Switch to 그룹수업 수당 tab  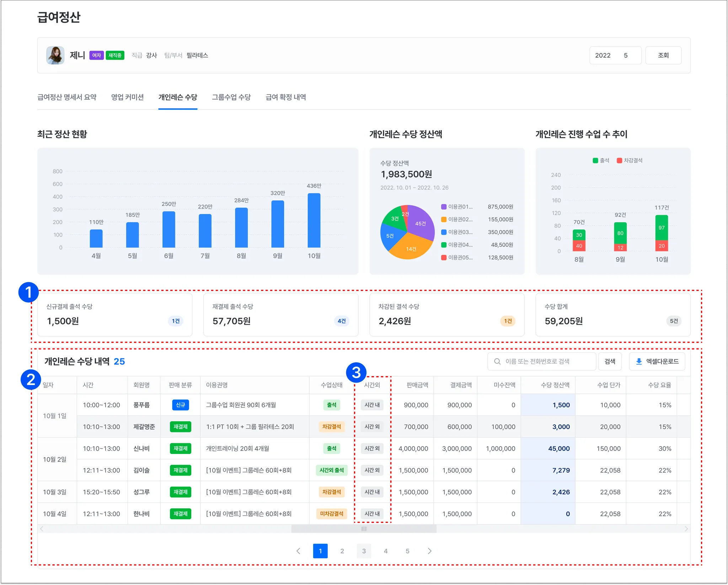coord(231,97)
